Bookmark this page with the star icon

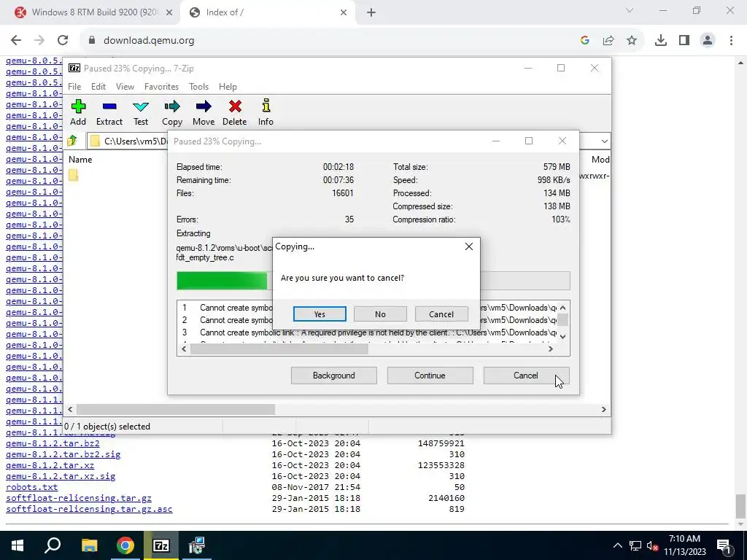click(x=632, y=41)
